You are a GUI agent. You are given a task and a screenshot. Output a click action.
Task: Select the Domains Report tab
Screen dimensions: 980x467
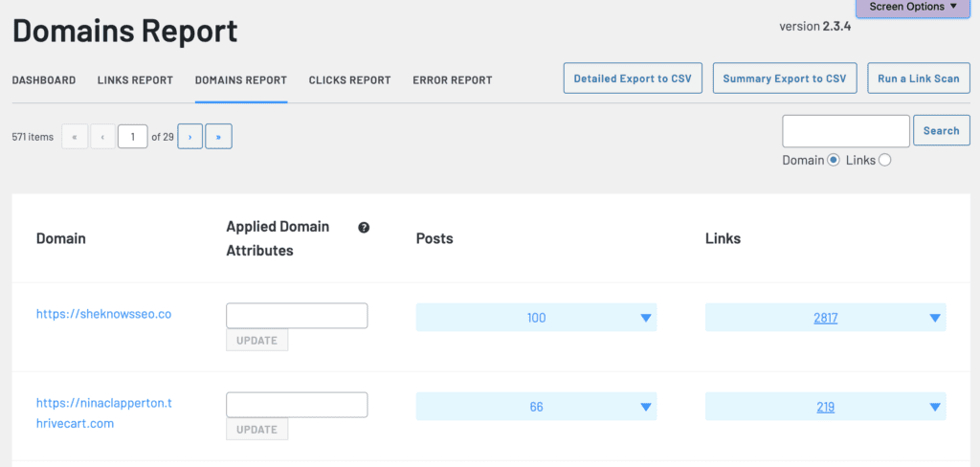(x=241, y=80)
